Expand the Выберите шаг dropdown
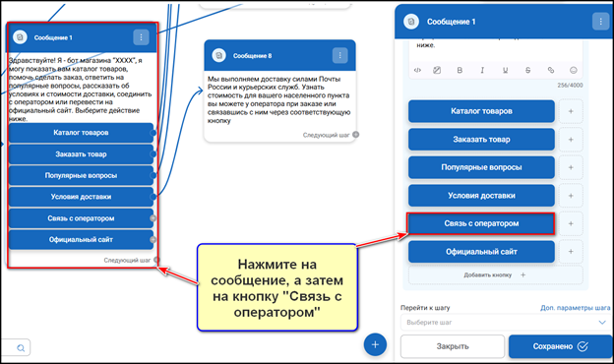 pyautogui.click(x=505, y=323)
